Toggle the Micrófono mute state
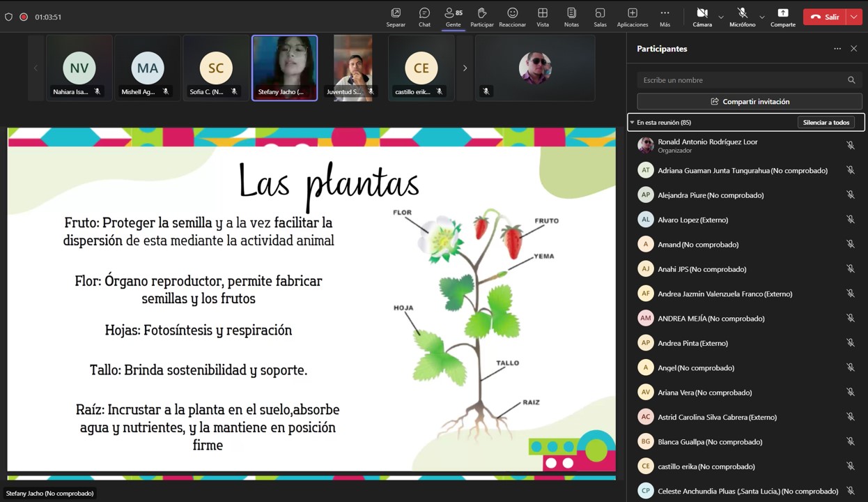Screen dimensions: 868x502 point(742,17)
